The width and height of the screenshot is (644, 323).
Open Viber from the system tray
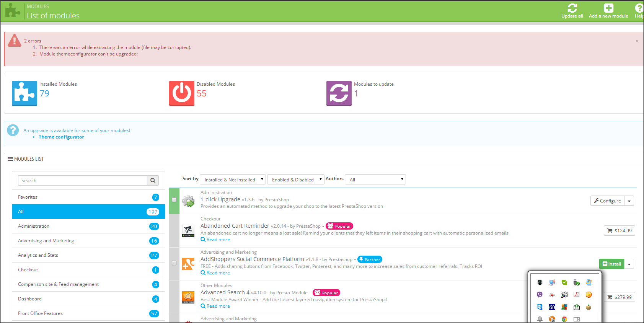[540, 295]
